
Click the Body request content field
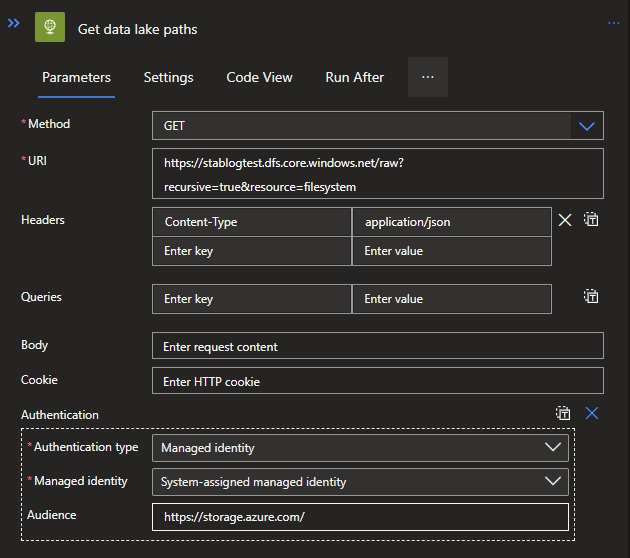point(377,346)
